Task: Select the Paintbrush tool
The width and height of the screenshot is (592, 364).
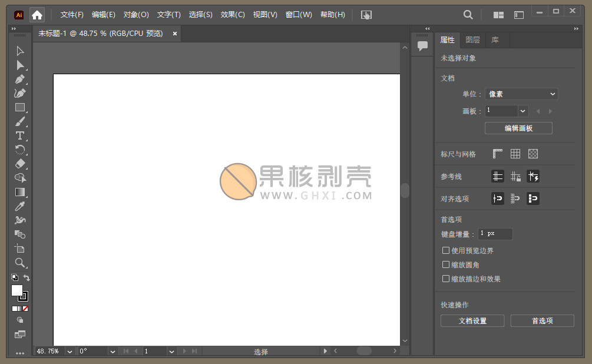Action: coord(20,121)
